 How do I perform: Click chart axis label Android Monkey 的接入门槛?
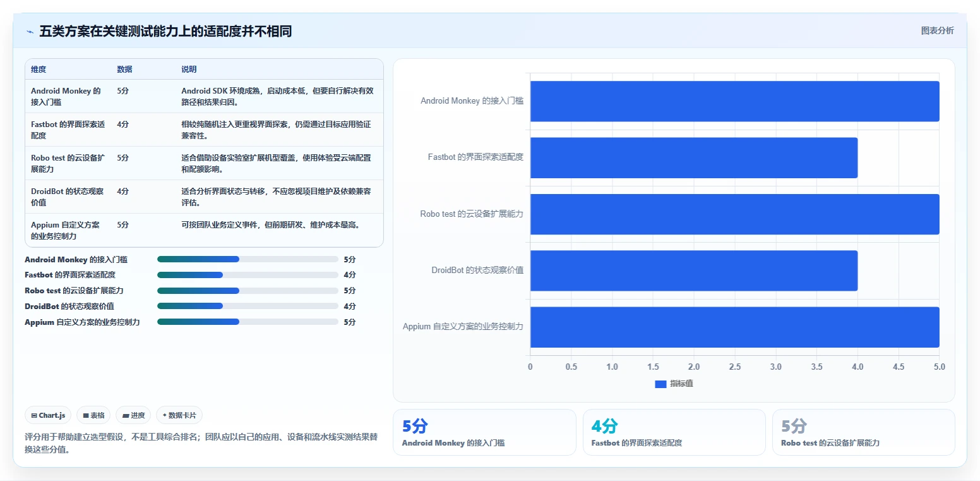coord(472,101)
